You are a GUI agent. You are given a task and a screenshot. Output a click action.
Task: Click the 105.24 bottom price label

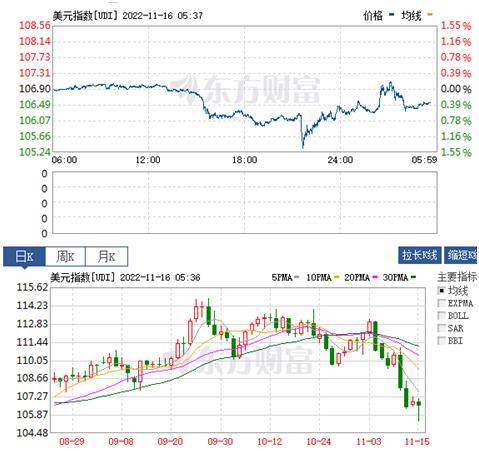click(35, 152)
